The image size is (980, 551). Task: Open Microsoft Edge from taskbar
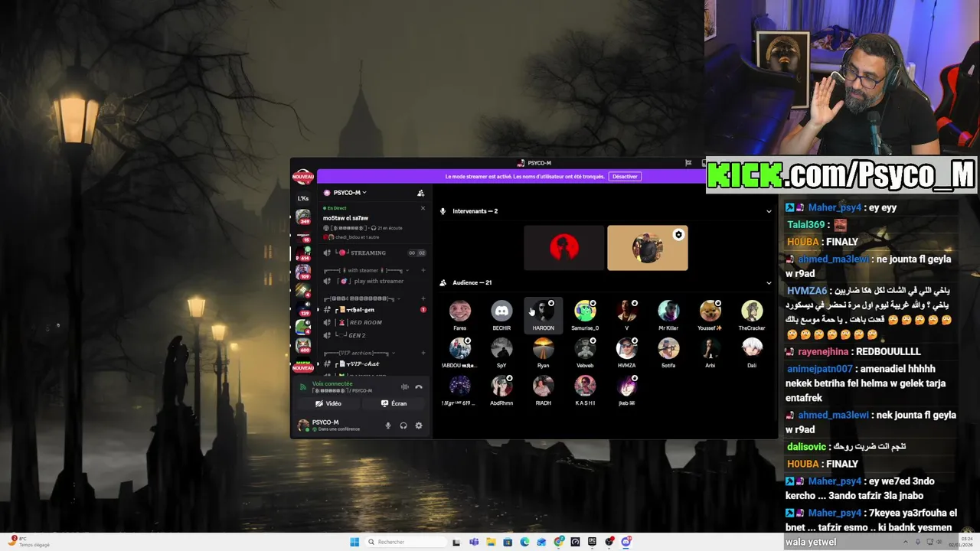pos(524,542)
